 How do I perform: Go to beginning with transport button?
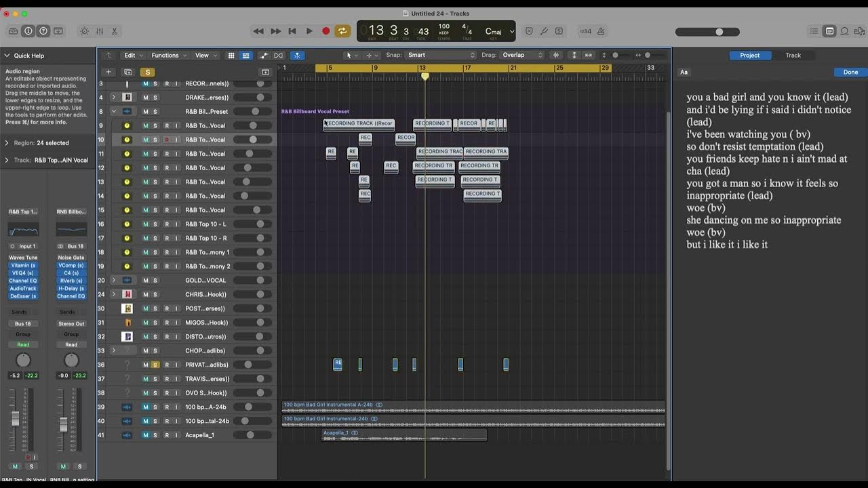[x=292, y=31]
